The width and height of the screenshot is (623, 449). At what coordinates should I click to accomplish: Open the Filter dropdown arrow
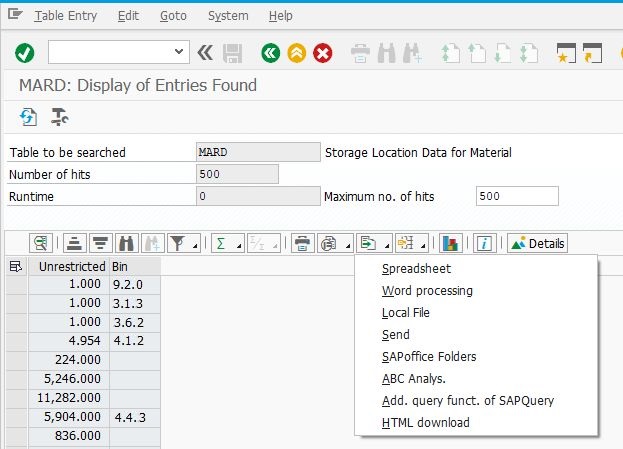[x=195, y=246]
